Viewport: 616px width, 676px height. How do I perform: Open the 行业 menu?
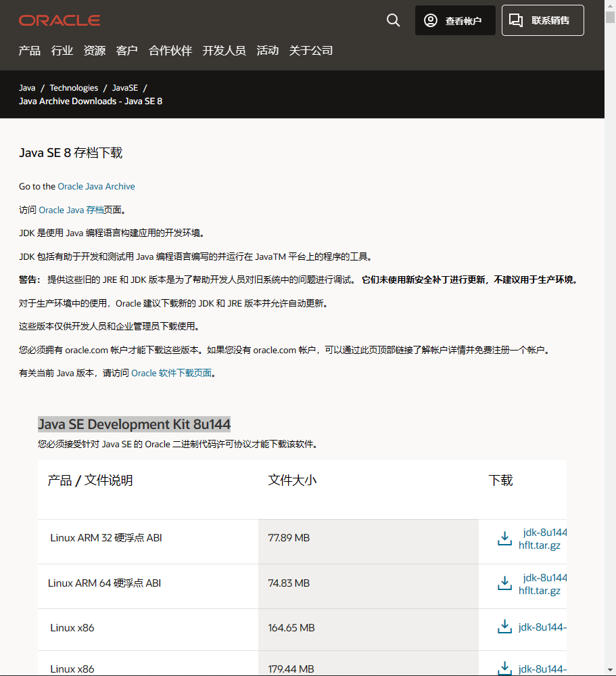(62, 51)
